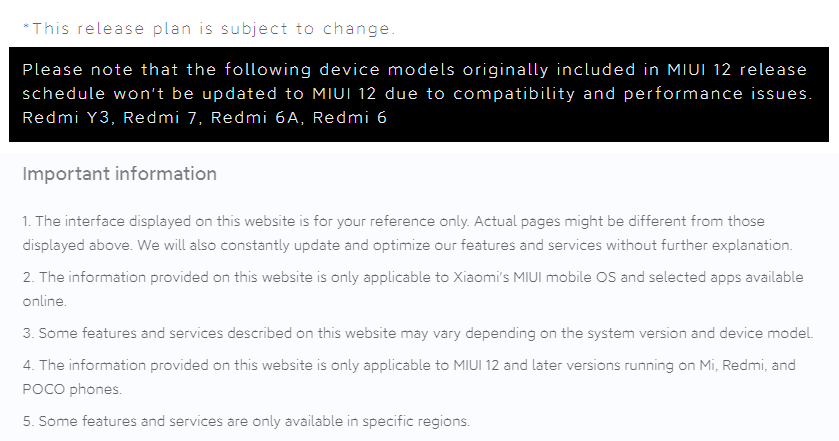
Task: Click the word 'online.' ending point 2
Action: point(44,301)
